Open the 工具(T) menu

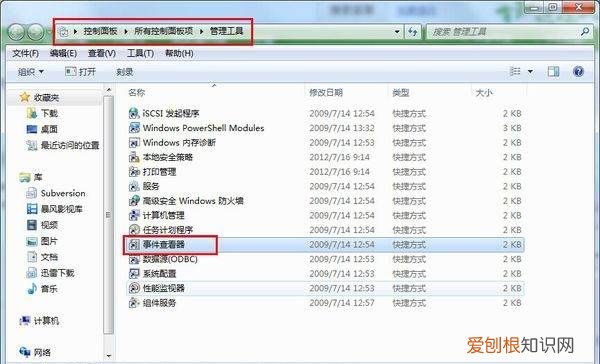pos(140,53)
